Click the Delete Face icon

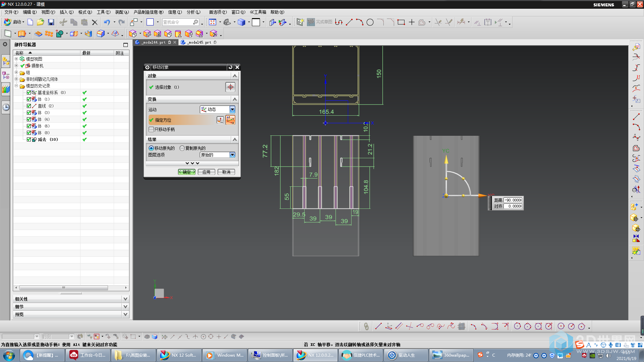click(x=214, y=34)
